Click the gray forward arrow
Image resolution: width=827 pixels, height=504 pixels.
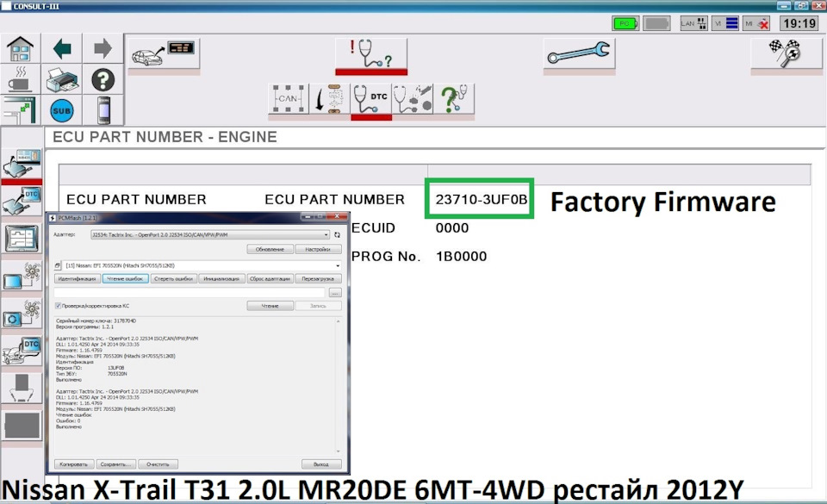tap(103, 49)
